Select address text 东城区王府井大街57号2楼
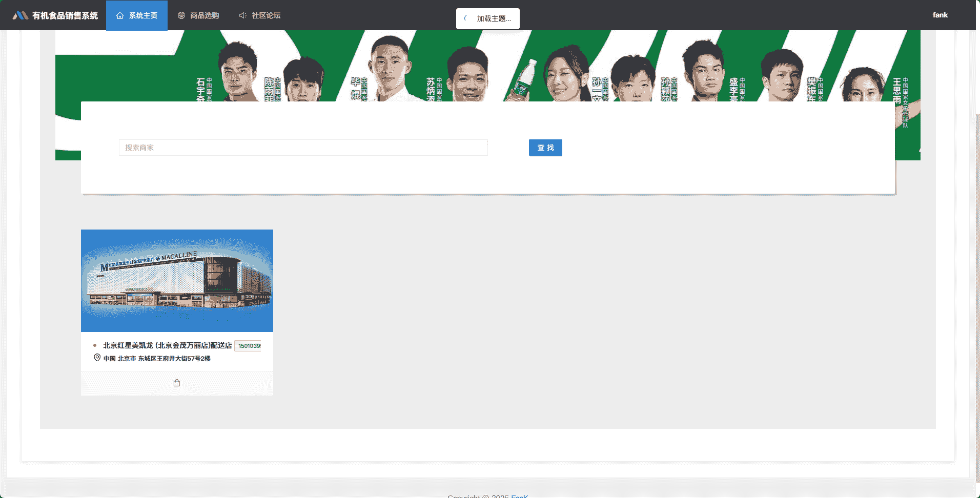The image size is (980, 498). pos(174,359)
